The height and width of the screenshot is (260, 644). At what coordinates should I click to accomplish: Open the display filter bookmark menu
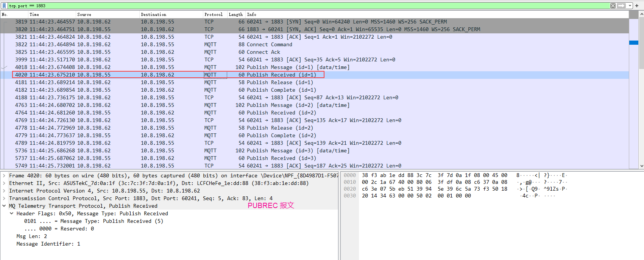point(4,6)
